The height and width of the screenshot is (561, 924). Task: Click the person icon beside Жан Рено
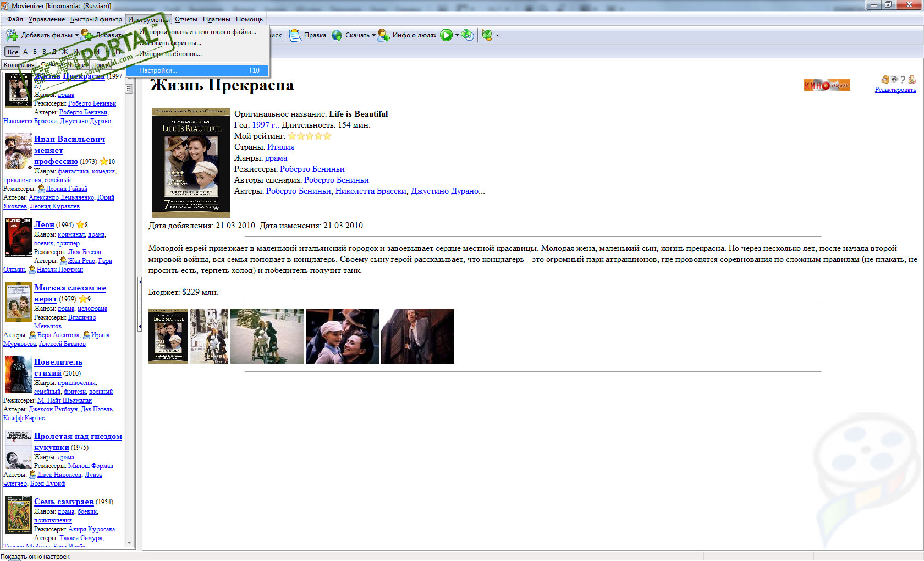(x=63, y=261)
